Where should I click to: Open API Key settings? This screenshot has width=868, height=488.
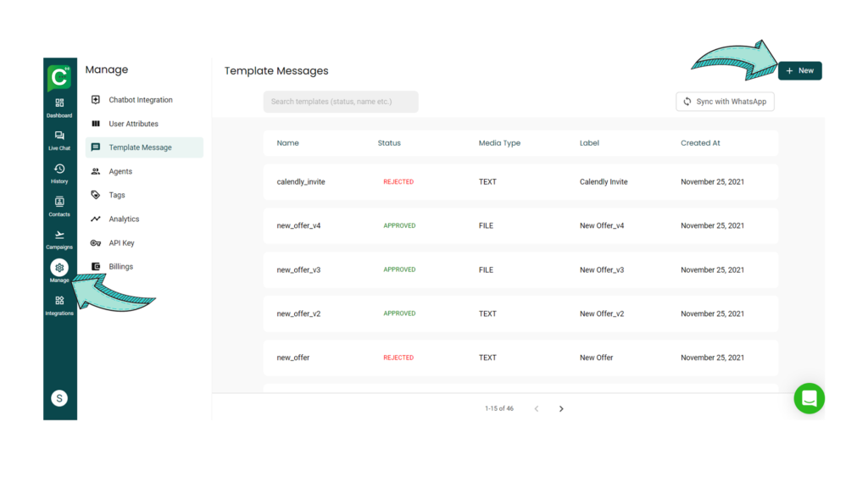point(121,243)
